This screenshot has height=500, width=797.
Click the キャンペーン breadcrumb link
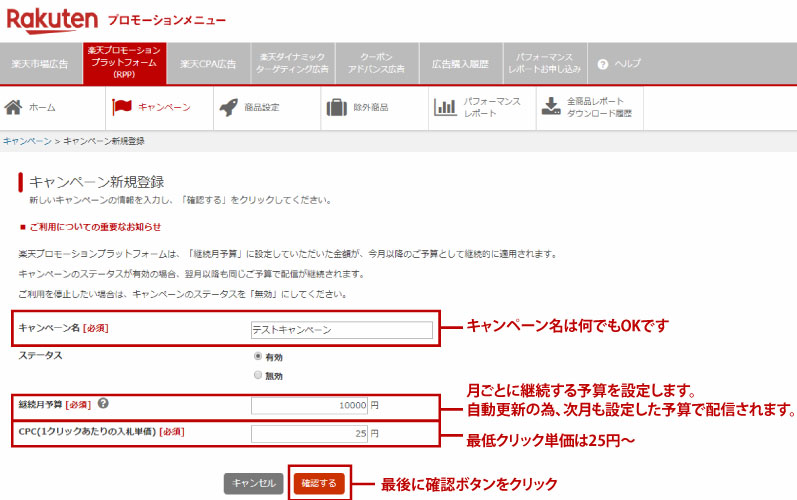(27, 141)
